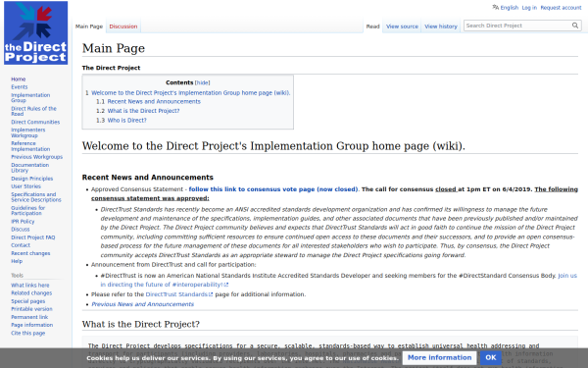Open the Main Page tab
This screenshot has width=588, height=368.
coord(89,26)
